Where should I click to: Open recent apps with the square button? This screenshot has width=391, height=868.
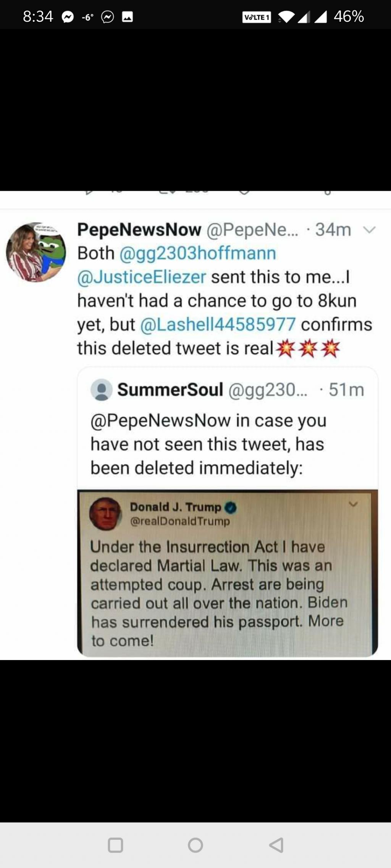pyautogui.click(x=115, y=845)
